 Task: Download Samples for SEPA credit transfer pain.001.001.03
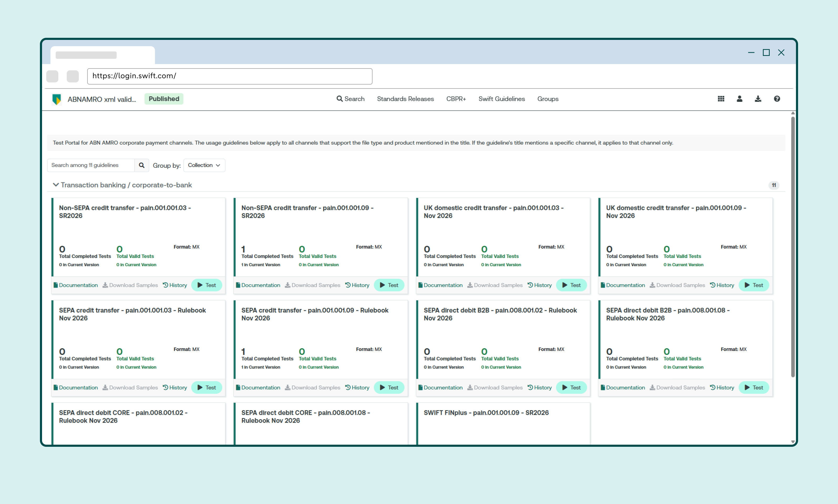[x=131, y=387]
